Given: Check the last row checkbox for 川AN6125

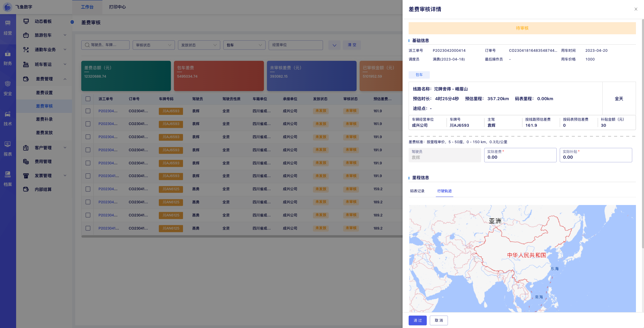Looking at the screenshot, I should click(88, 228).
